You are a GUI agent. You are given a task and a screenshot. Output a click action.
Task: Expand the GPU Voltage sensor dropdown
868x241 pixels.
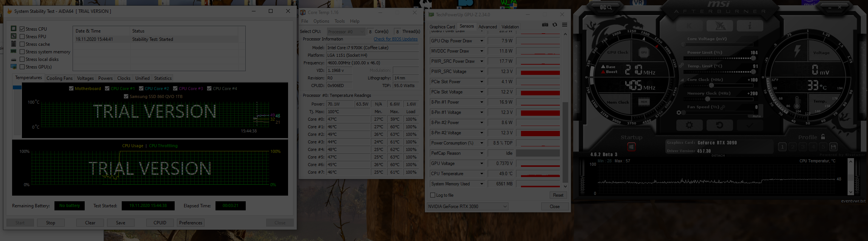[482, 163]
